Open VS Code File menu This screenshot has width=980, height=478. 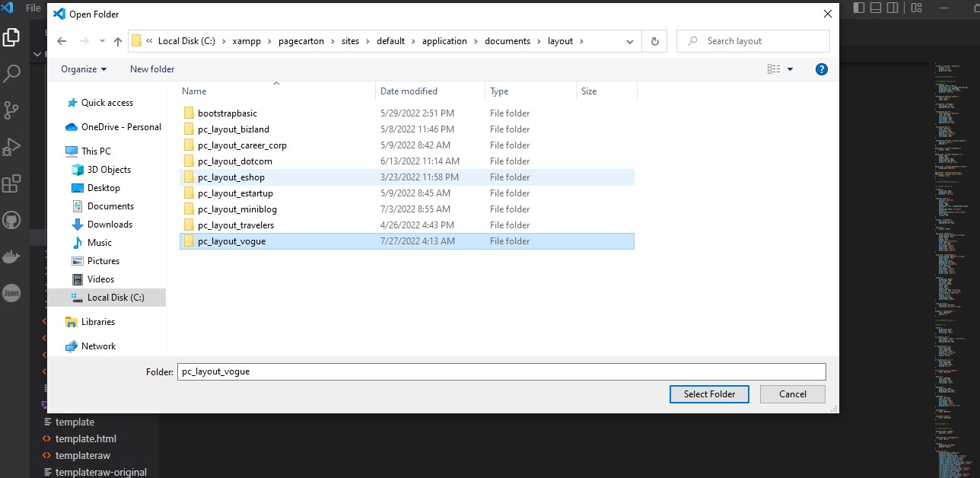(x=33, y=8)
